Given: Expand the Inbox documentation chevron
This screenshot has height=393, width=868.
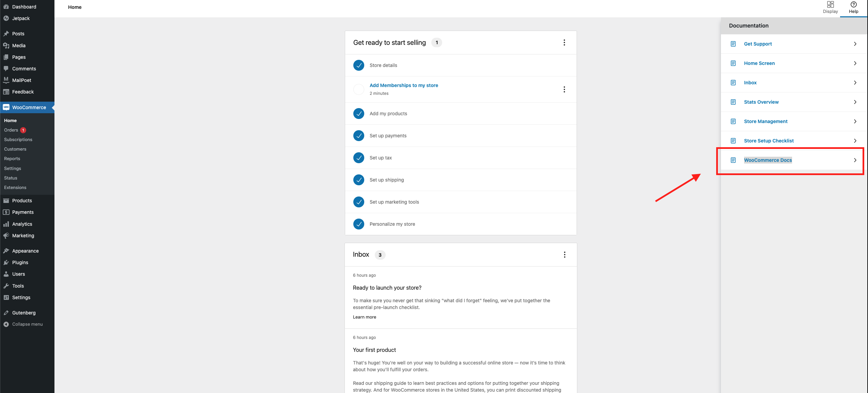Looking at the screenshot, I should coord(855,83).
